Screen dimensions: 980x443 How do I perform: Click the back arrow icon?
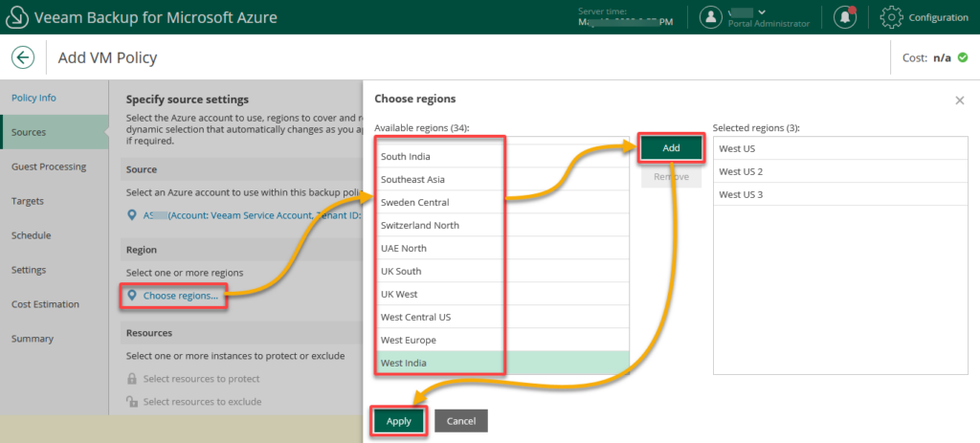[23, 57]
